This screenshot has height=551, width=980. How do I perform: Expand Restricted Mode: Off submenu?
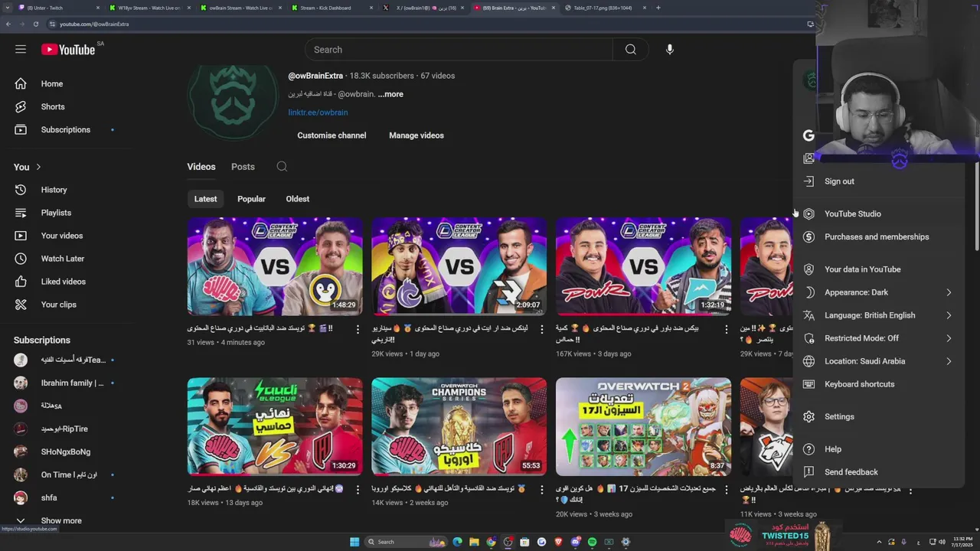click(949, 338)
